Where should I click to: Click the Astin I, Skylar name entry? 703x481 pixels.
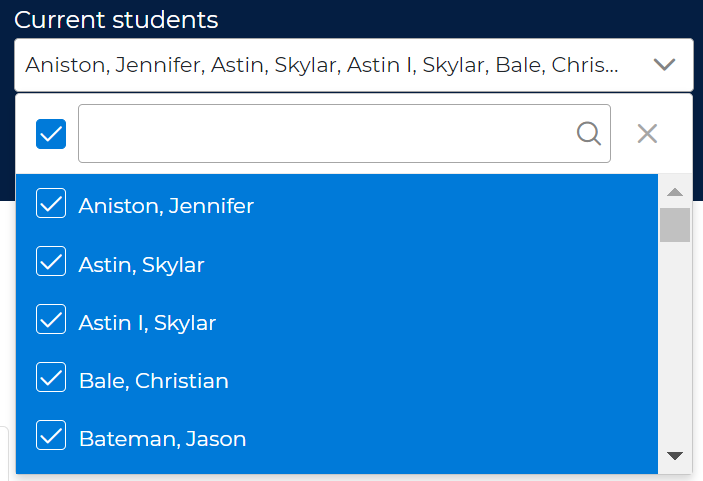coord(147,322)
